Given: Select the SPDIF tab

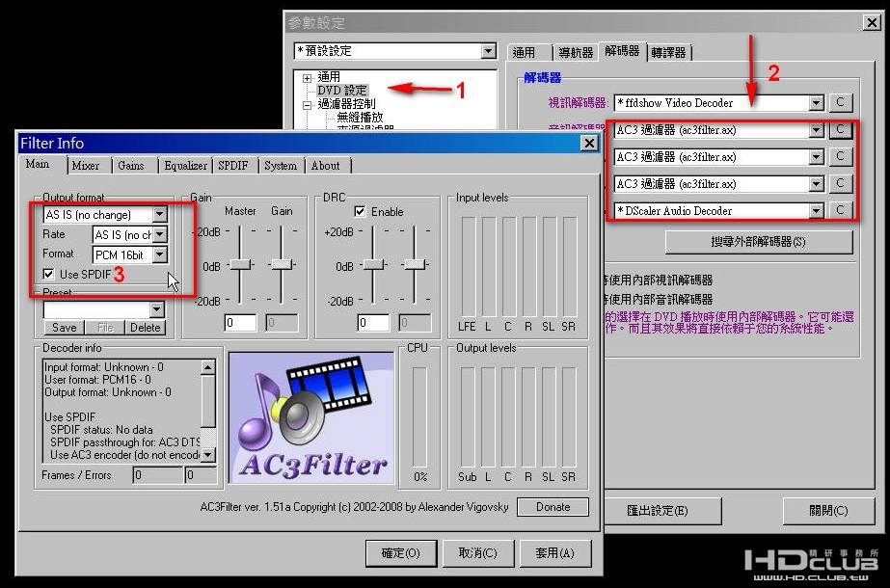Looking at the screenshot, I should point(233,166).
